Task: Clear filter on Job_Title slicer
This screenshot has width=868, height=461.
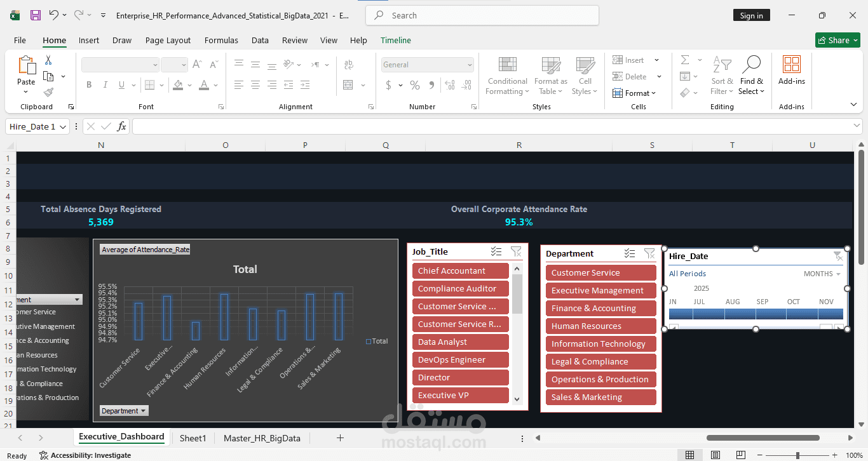Action: tap(516, 251)
